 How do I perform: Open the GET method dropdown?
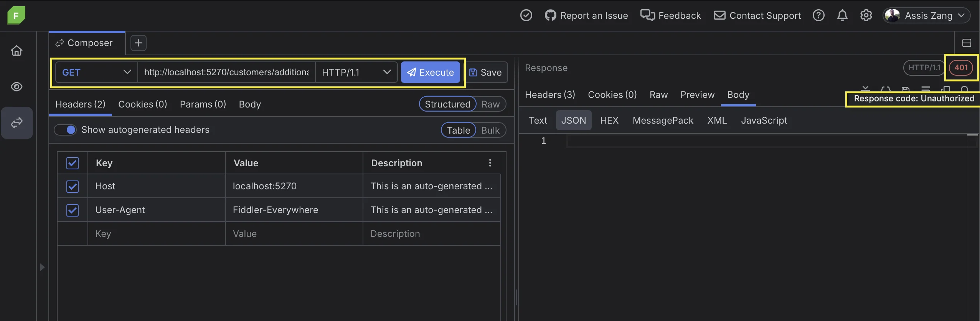point(97,72)
